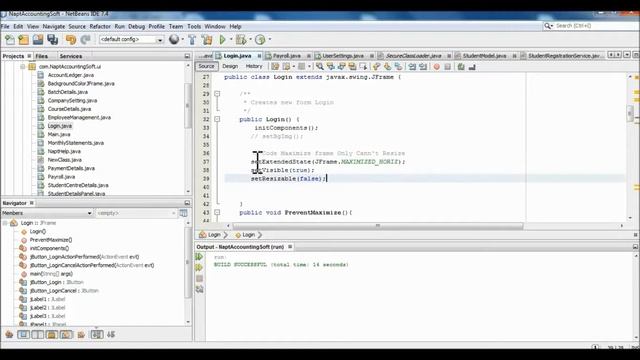Select PreventMaximize() in Navigator
The height and width of the screenshot is (360, 640).
[51, 240]
